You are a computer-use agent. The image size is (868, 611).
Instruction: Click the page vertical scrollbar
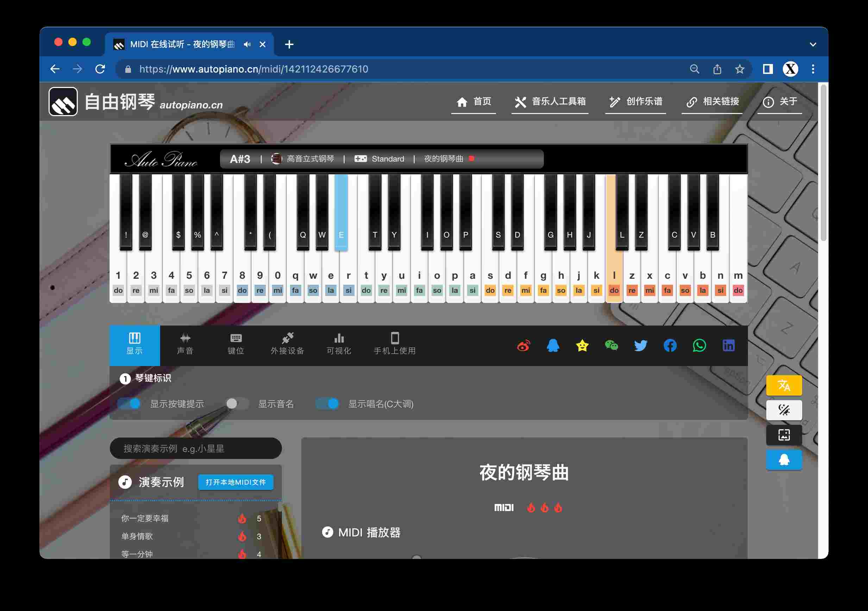823,163
